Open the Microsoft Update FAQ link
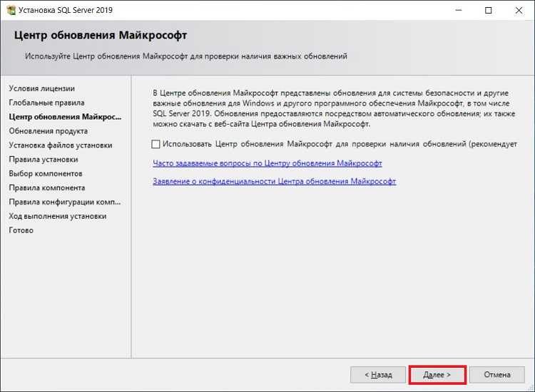This screenshot has width=535, height=392. click(x=267, y=163)
